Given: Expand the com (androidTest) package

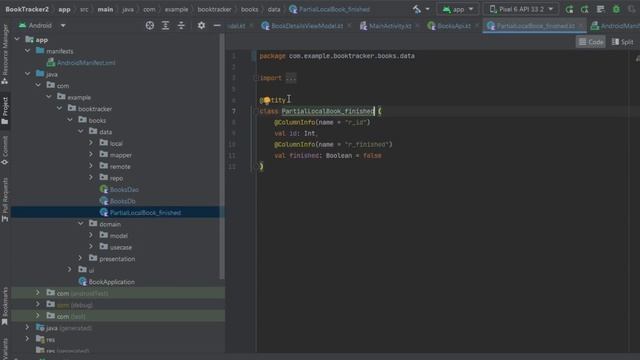Looking at the screenshot, I should 38,293.
